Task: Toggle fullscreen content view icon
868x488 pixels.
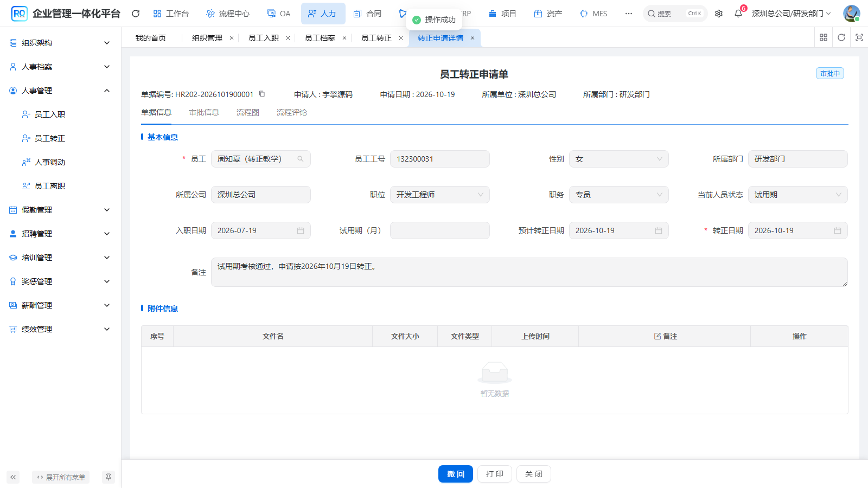Action: [x=859, y=37]
